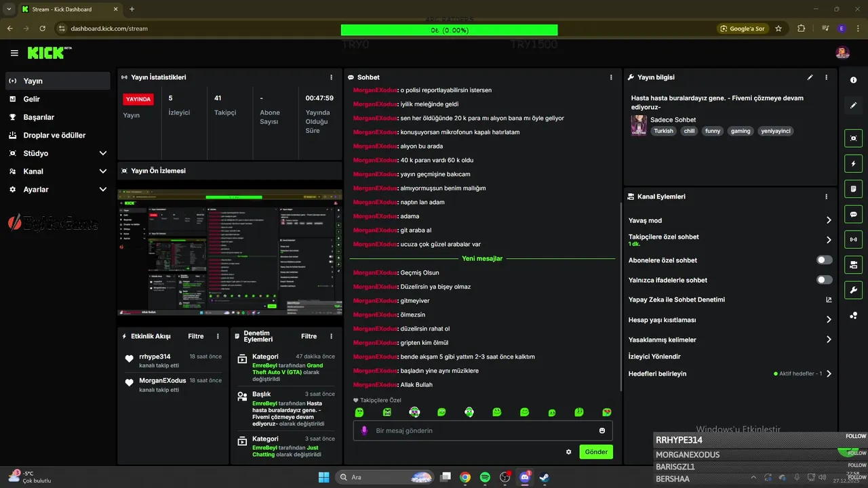Expand the Ayarlar sidebar section
The width and height of the screenshot is (868, 488).
pyautogui.click(x=58, y=190)
